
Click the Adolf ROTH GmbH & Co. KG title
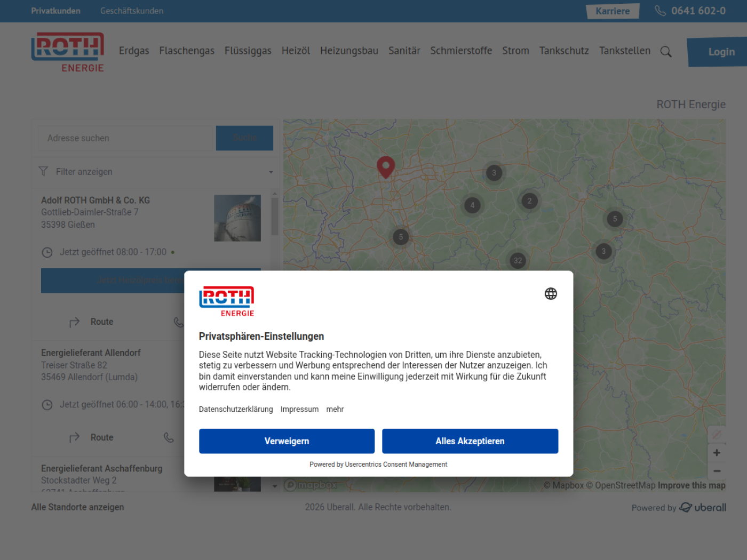tap(96, 201)
